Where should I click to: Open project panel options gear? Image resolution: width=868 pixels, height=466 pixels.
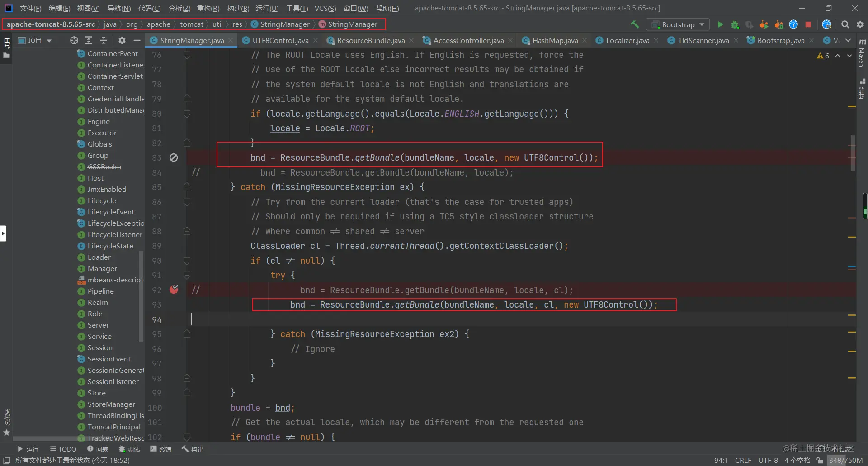pyautogui.click(x=122, y=40)
